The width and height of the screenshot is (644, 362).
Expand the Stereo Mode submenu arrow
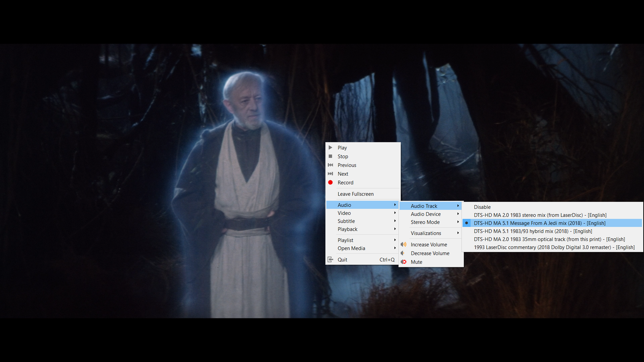tap(458, 222)
